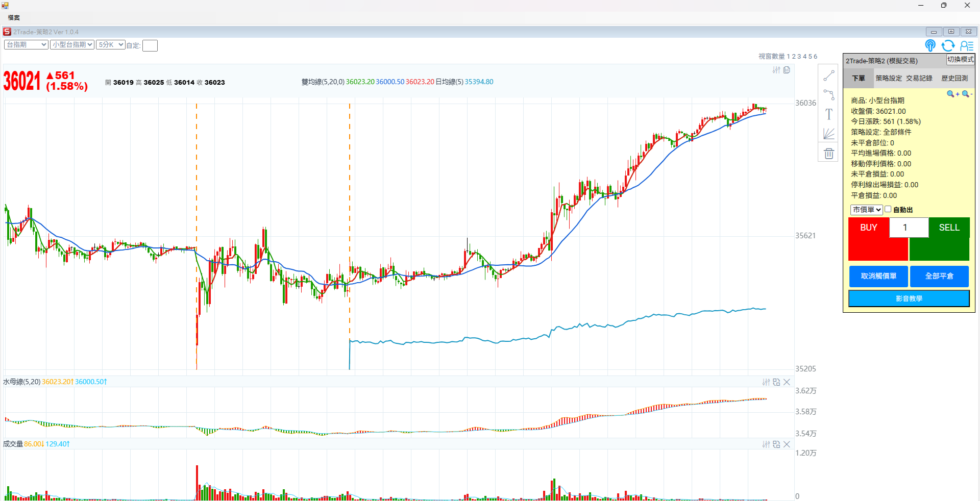Click the 自定 custom input field
Screen dimensions: 980x501
150,46
